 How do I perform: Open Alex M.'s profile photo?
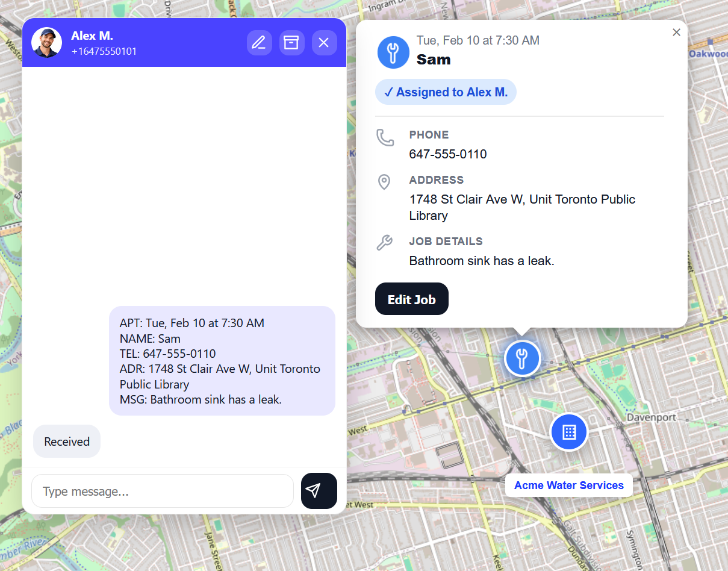tap(46, 42)
